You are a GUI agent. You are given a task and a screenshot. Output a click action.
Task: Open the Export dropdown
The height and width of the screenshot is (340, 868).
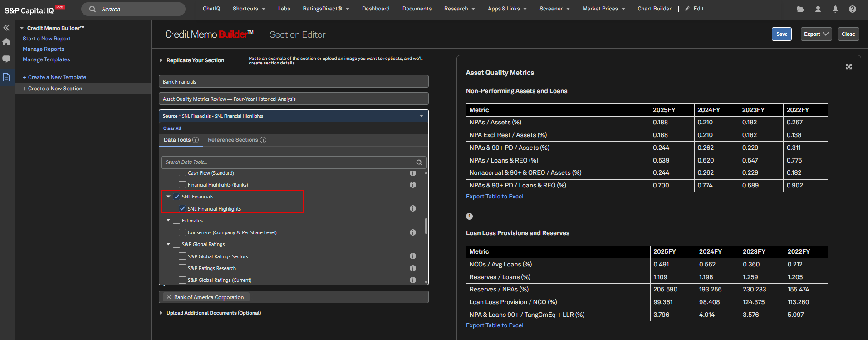(816, 34)
